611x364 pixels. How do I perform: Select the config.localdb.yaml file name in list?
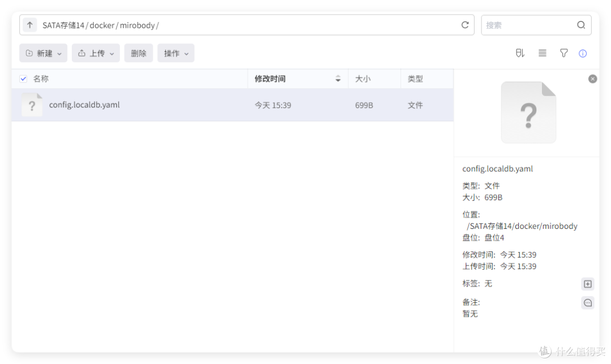click(84, 105)
